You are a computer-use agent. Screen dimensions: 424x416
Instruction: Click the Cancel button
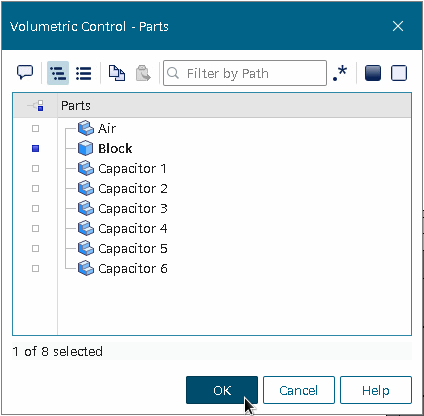tap(299, 390)
